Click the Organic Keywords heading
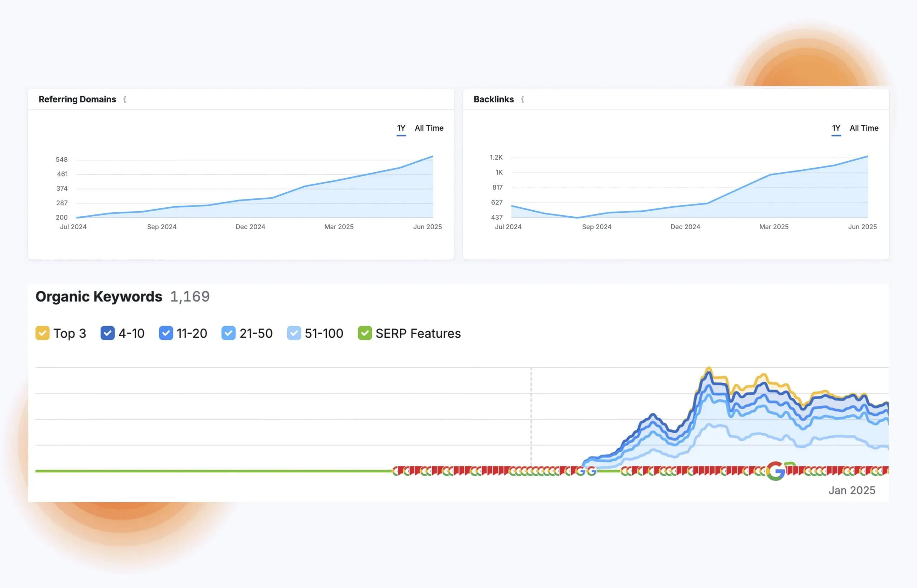The image size is (917, 588). click(x=99, y=297)
